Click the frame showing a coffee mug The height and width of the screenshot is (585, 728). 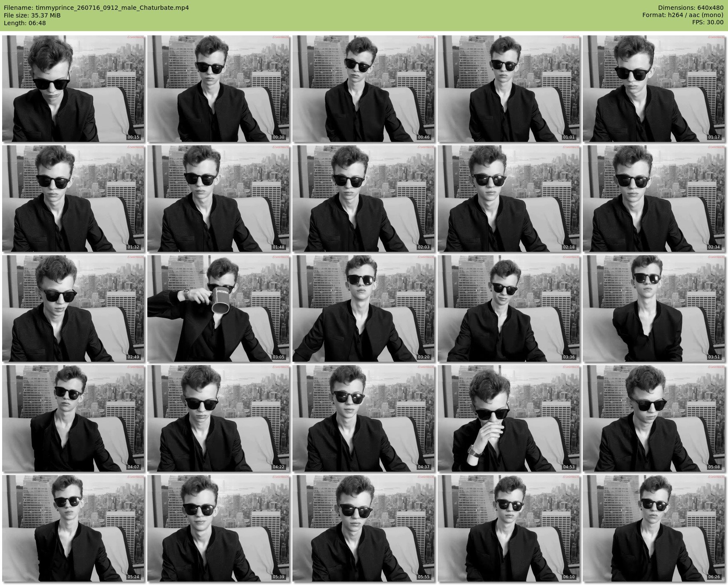tap(218, 308)
